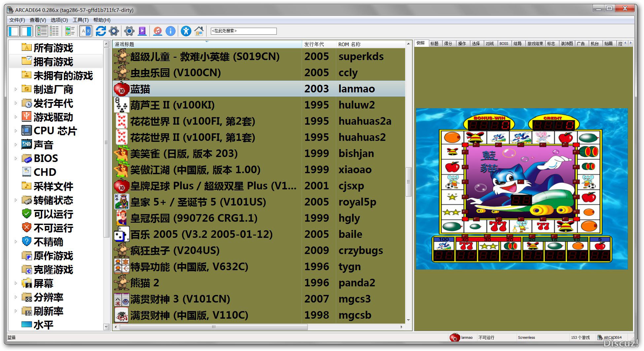Expand the 发行年代 tree folder
The height and width of the screenshot is (351, 644).
(x=16, y=103)
